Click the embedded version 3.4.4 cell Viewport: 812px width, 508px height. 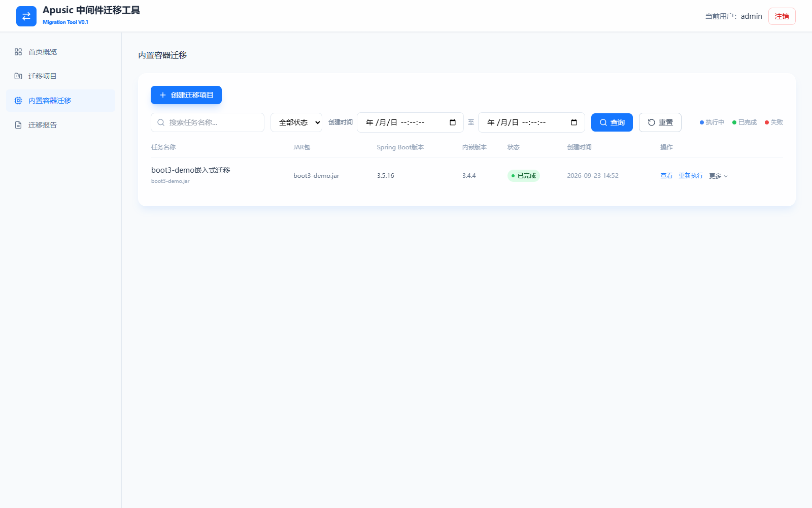pyautogui.click(x=469, y=176)
